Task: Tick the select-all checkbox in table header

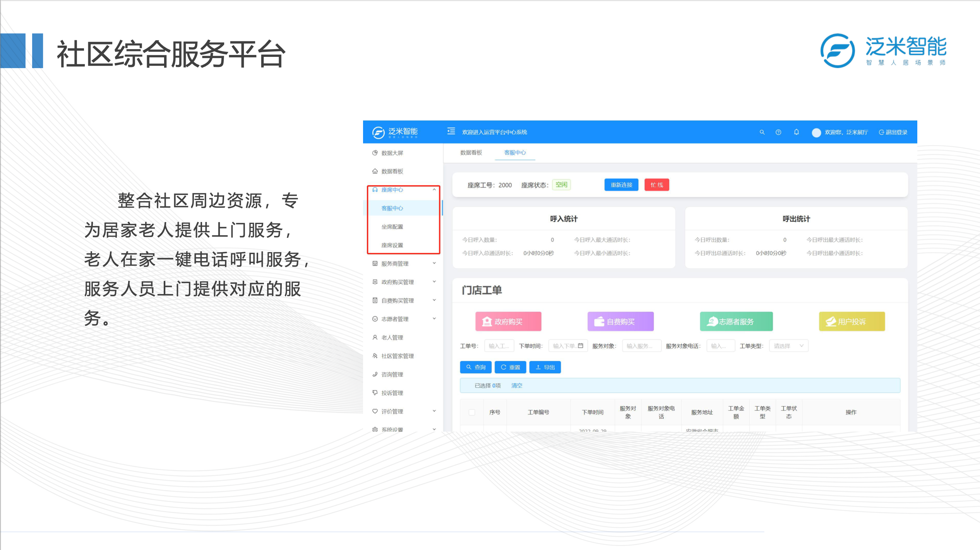Action: point(472,412)
